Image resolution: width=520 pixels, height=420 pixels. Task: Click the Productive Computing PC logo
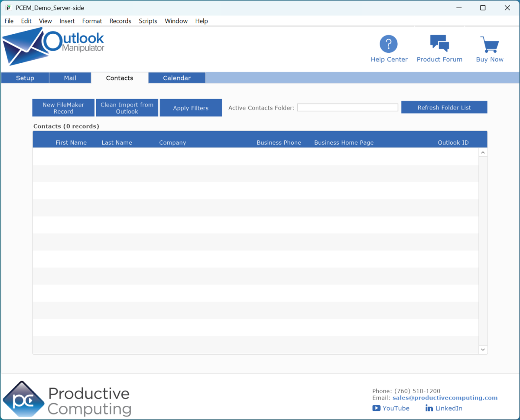(23, 399)
